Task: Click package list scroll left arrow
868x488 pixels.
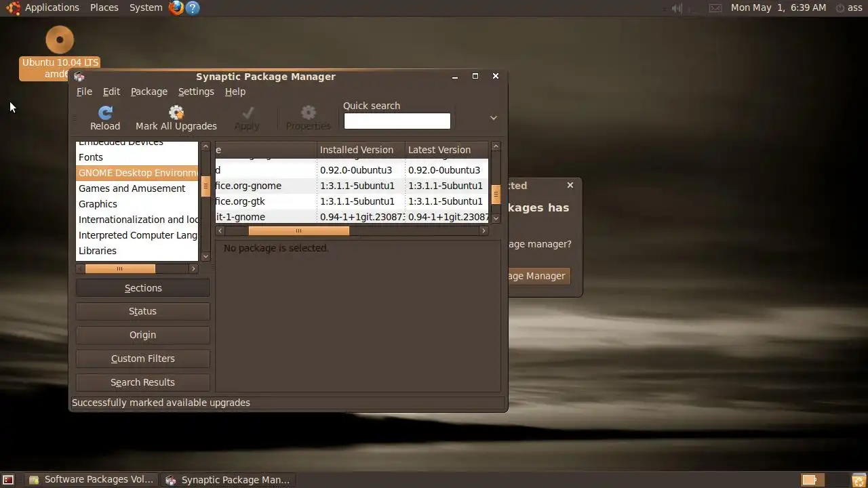Action: pyautogui.click(x=220, y=230)
